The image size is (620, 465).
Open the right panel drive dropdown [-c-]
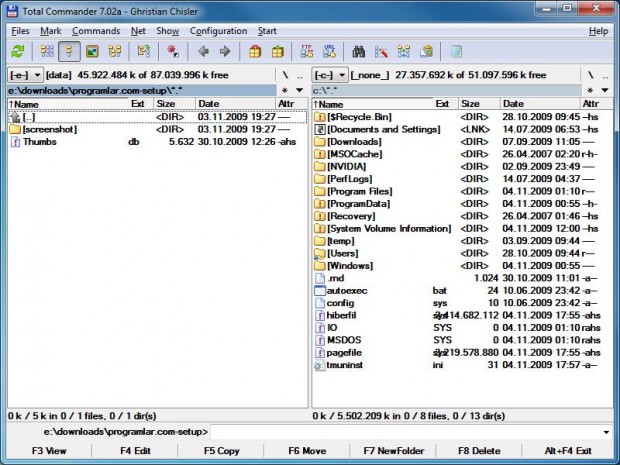(x=330, y=75)
